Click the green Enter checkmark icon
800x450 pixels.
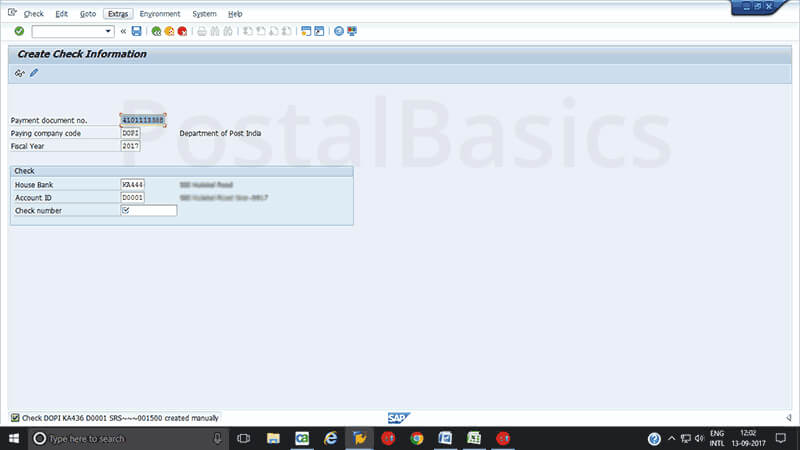tap(19, 31)
